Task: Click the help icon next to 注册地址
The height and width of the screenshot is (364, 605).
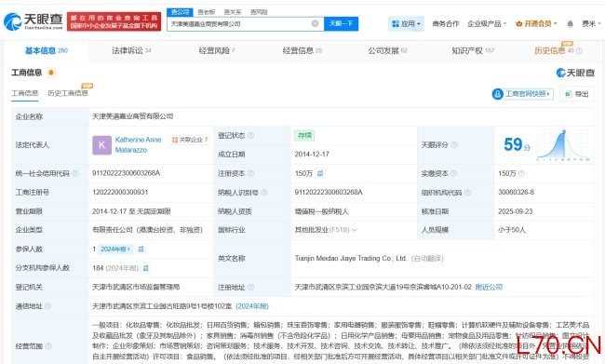Action: (250, 287)
